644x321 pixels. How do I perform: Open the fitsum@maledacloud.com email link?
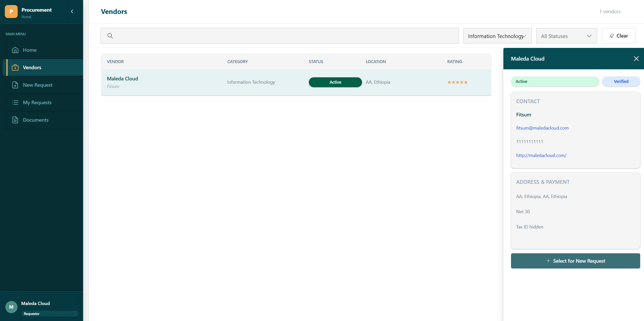click(x=542, y=128)
